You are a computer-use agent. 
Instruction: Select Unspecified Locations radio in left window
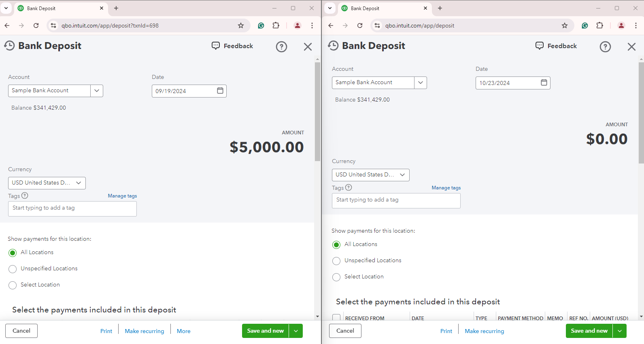coord(13,269)
